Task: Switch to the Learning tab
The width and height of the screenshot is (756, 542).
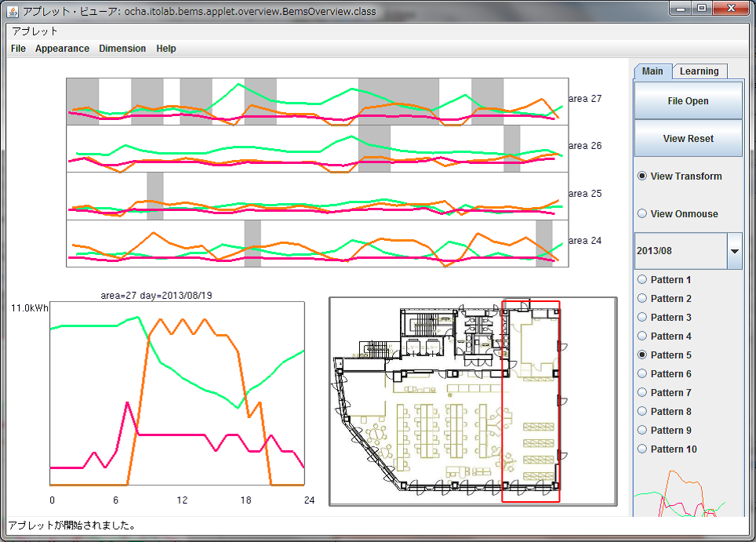Action: coord(699,71)
